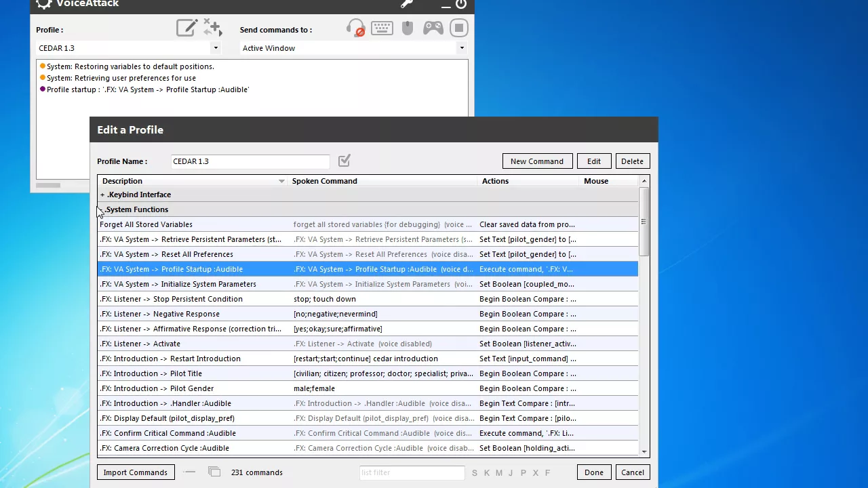Select the Camera Correction Cycle :Audible row
Image resolution: width=868 pixels, height=488 pixels.
pos(368,448)
